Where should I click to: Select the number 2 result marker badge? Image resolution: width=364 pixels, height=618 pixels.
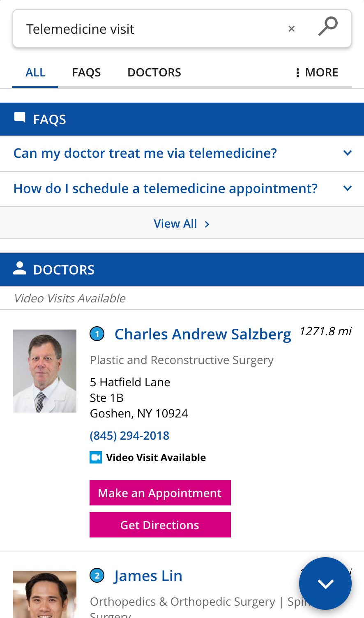[x=97, y=576]
